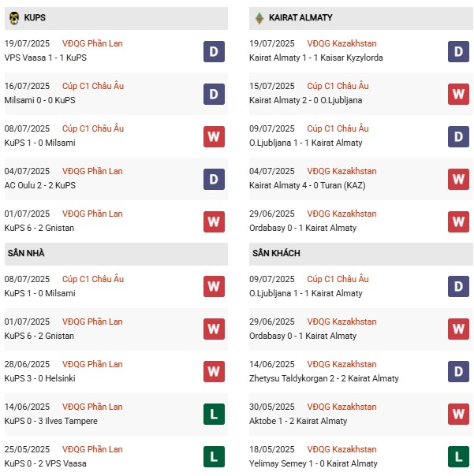Click the L badge for Yelimay Semey match
Screen dimensions: 474x476
pos(458,458)
